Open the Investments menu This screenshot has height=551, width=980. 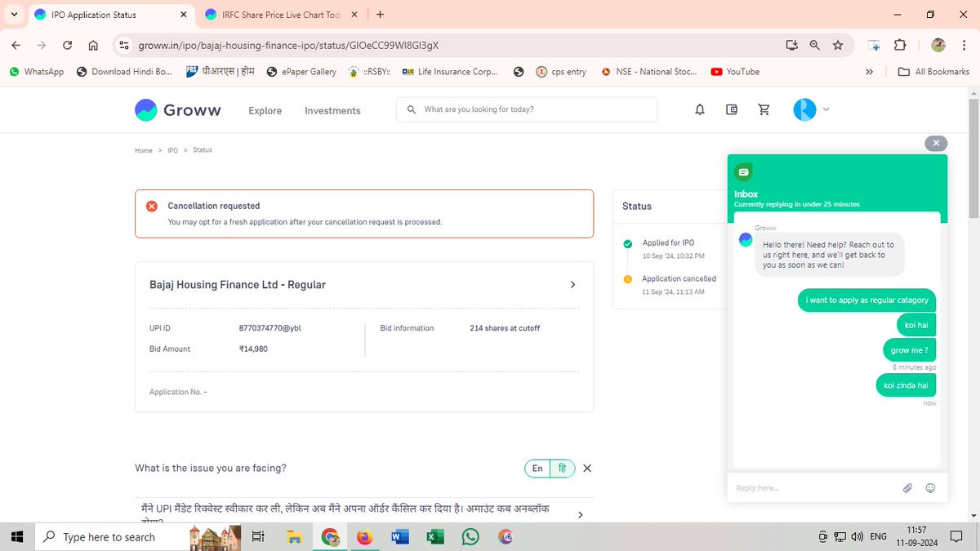tap(332, 110)
